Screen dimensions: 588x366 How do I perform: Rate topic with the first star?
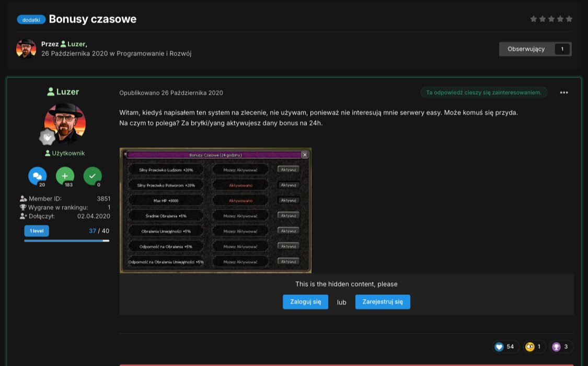click(x=534, y=19)
